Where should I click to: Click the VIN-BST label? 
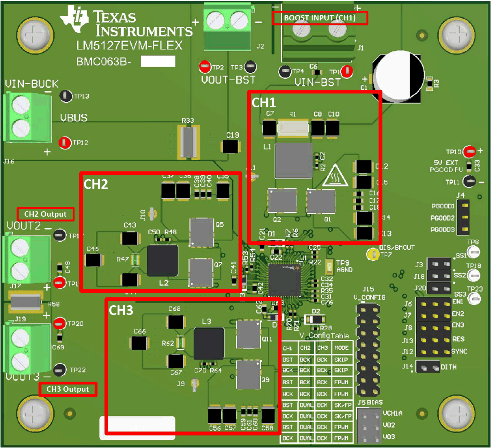coord(318,82)
